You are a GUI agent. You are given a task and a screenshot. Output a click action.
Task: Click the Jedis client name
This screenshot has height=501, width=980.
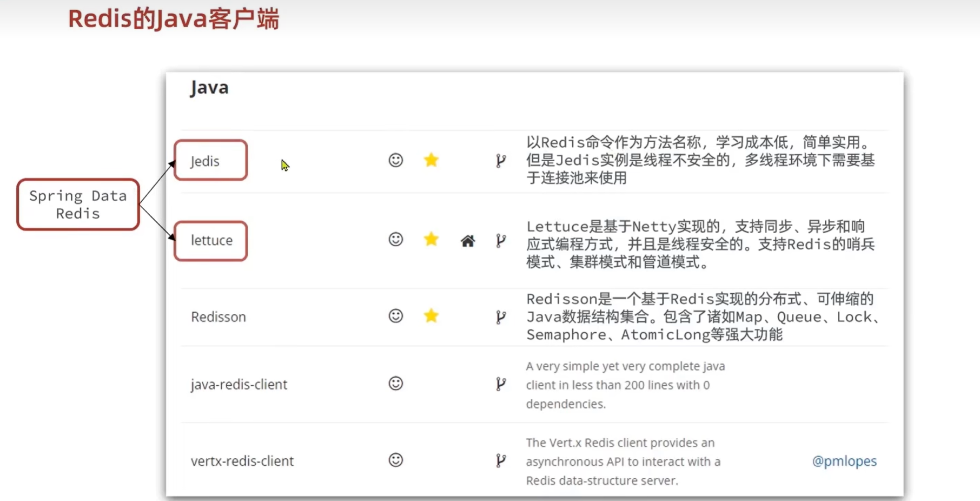(x=205, y=161)
